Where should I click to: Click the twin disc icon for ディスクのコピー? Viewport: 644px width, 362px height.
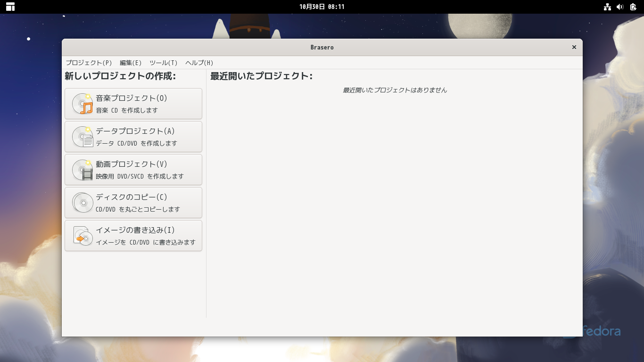pos(83,203)
